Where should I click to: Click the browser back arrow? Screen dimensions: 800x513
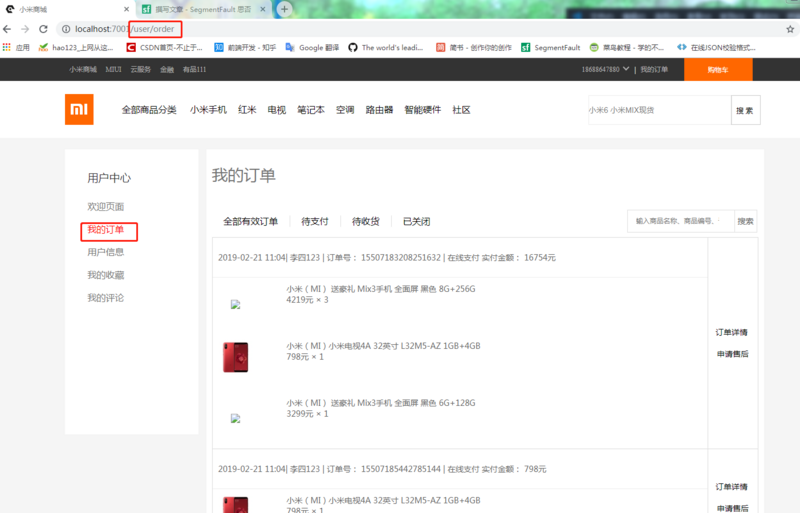7,29
